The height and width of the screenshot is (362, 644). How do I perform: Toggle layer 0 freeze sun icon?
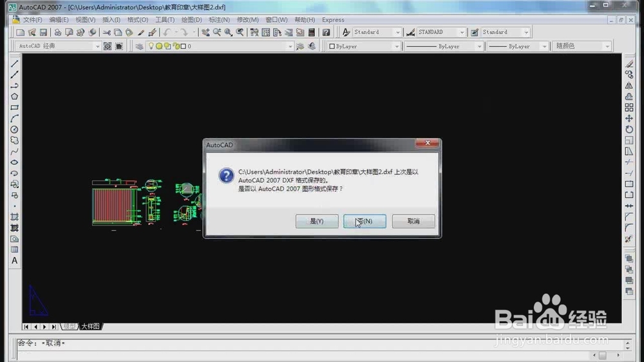[x=159, y=46]
